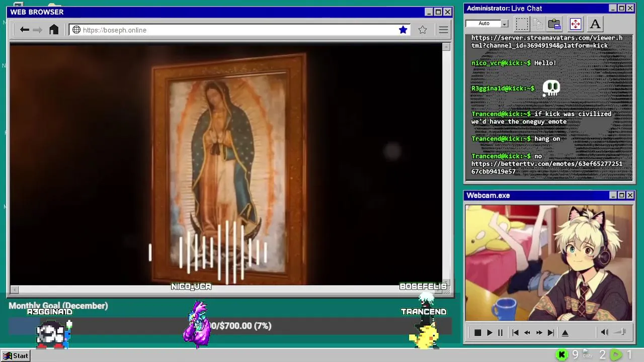Image resolution: width=644 pixels, height=362 pixels.
Task: Click the NICO_VCR purple dragon avatar
Action: click(x=197, y=324)
